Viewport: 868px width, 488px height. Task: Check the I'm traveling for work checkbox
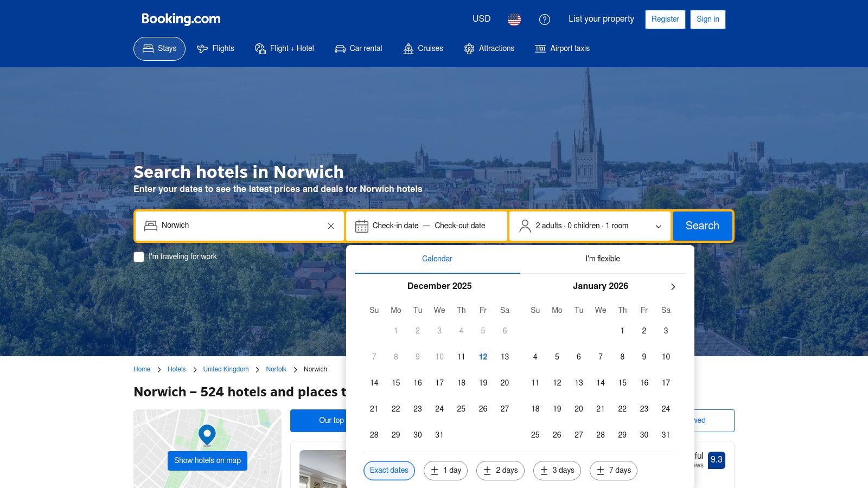tap(139, 256)
